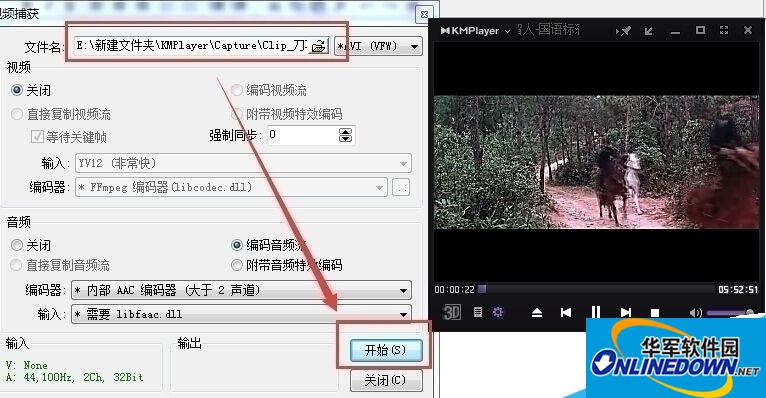
Task: Click the 开始(S) button
Action: (x=386, y=350)
